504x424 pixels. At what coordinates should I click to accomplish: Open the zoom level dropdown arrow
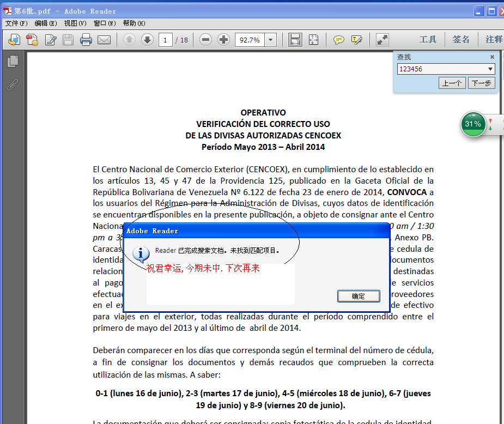pyautogui.click(x=271, y=40)
